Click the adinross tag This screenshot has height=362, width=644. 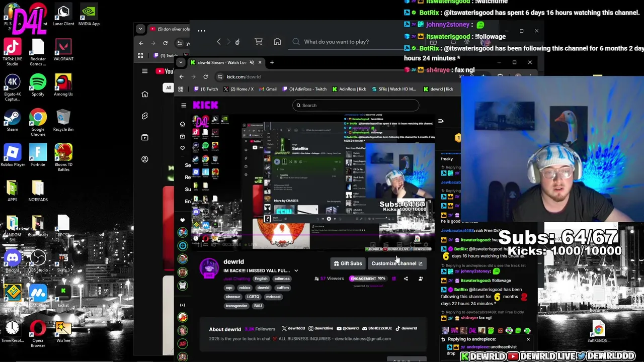pyautogui.click(x=282, y=279)
